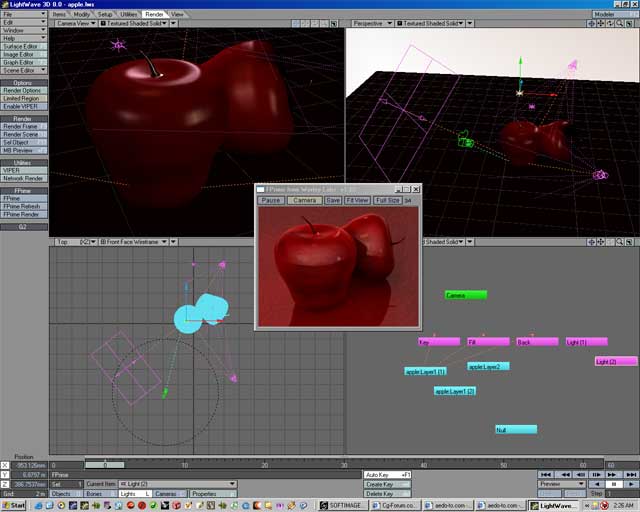Viewport: 640px width, 512px height.
Task: Toggle Enable VIPER in the Render panel
Action: (24, 107)
